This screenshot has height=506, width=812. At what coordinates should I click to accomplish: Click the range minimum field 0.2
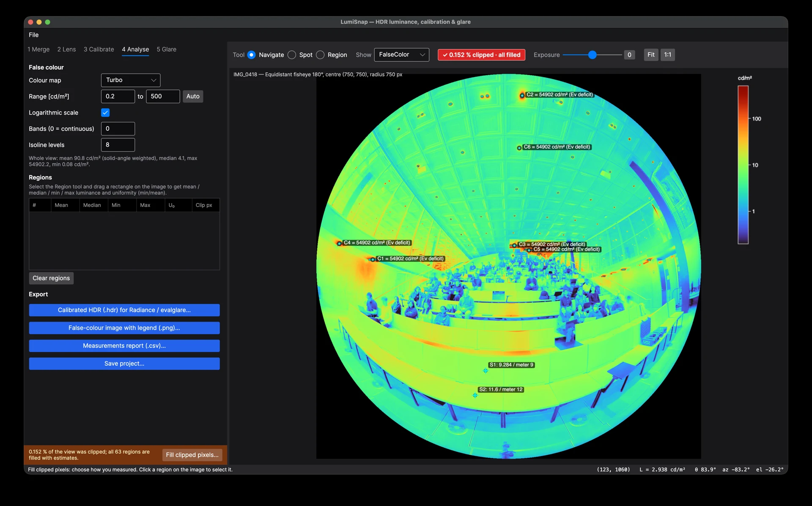118,96
